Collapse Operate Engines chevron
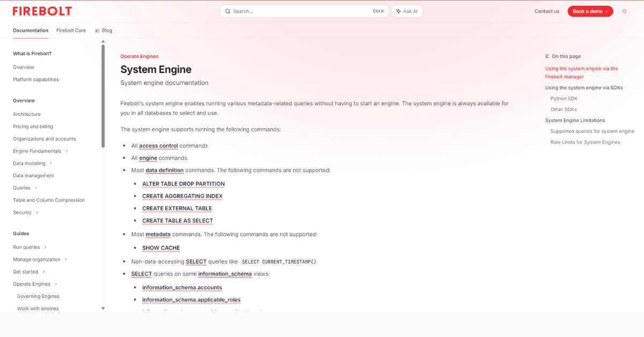Viewport: 644px width, 337px height. point(56,284)
